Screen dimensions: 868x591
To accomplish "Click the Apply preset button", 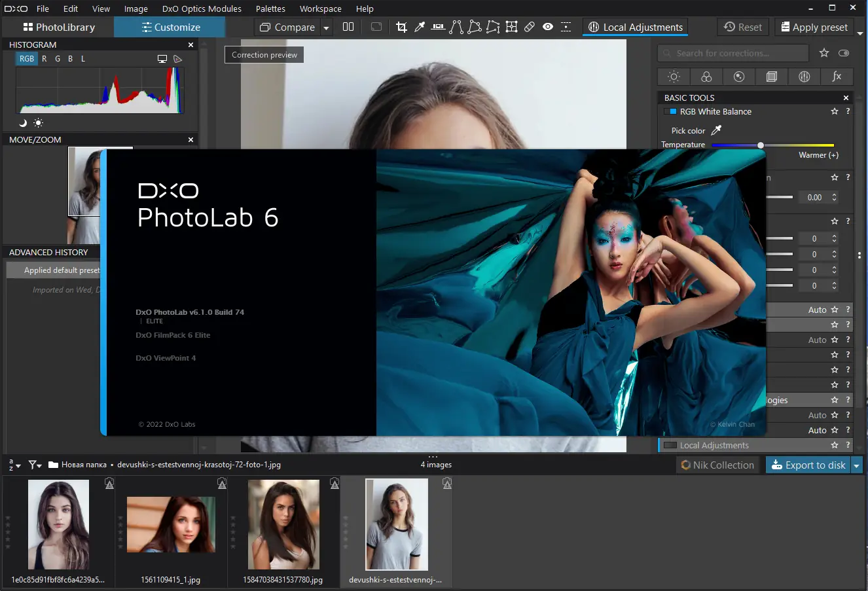I will pos(814,27).
